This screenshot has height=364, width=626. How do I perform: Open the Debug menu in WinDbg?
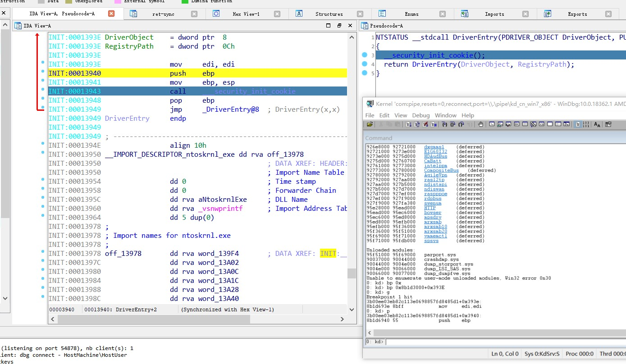tap(420, 115)
